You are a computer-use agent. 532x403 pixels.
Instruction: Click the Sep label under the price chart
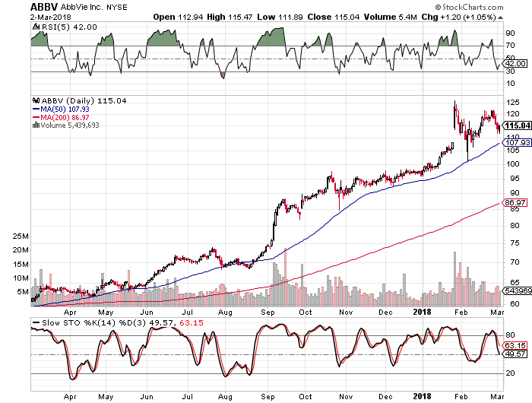coord(268,313)
